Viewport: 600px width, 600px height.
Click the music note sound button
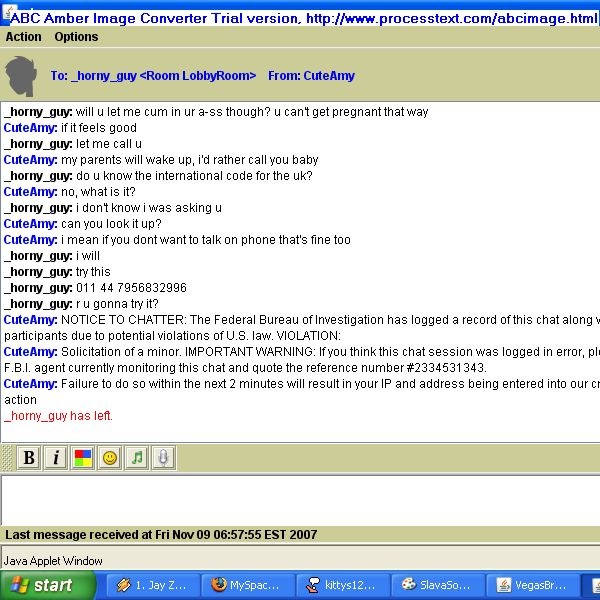pyautogui.click(x=137, y=457)
